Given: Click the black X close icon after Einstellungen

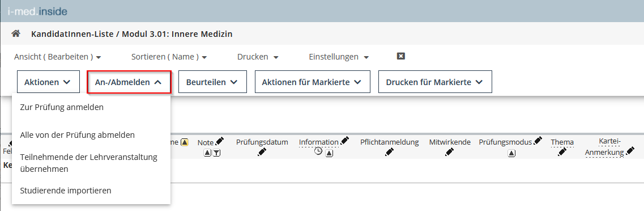Looking at the screenshot, I should click(401, 56).
